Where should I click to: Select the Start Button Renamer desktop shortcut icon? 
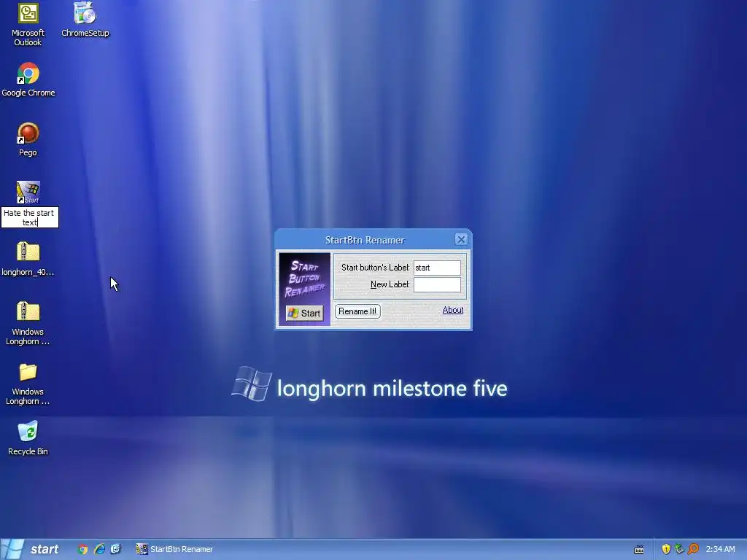coord(28,192)
